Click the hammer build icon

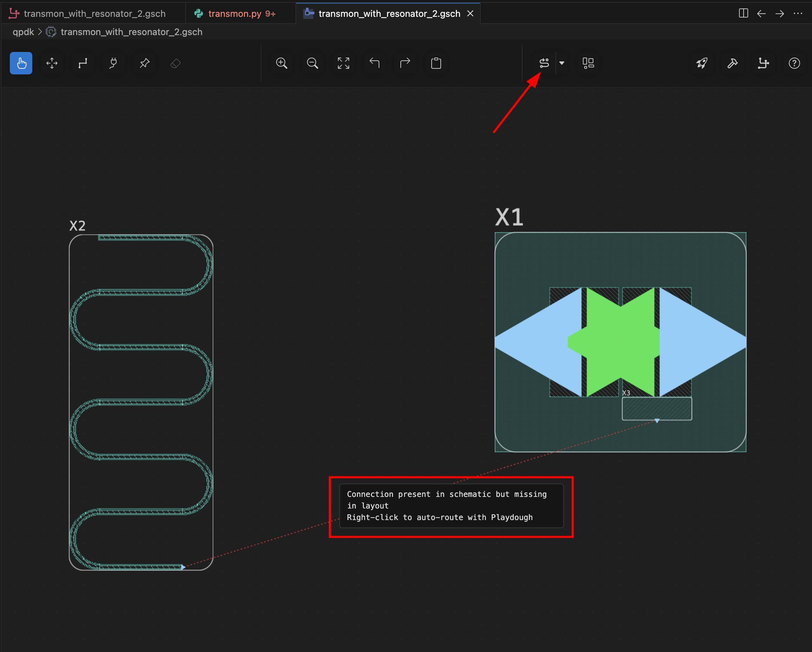(x=733, y=63)
